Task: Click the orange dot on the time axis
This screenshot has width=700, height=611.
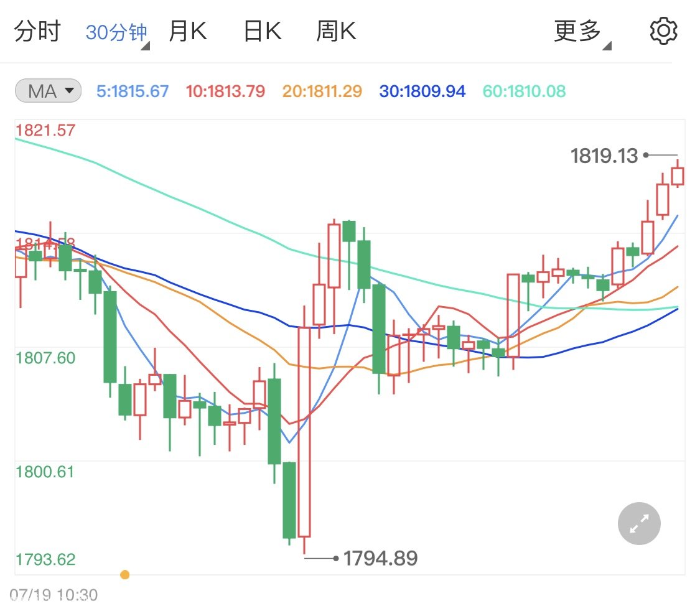Action: coord(125,574)
